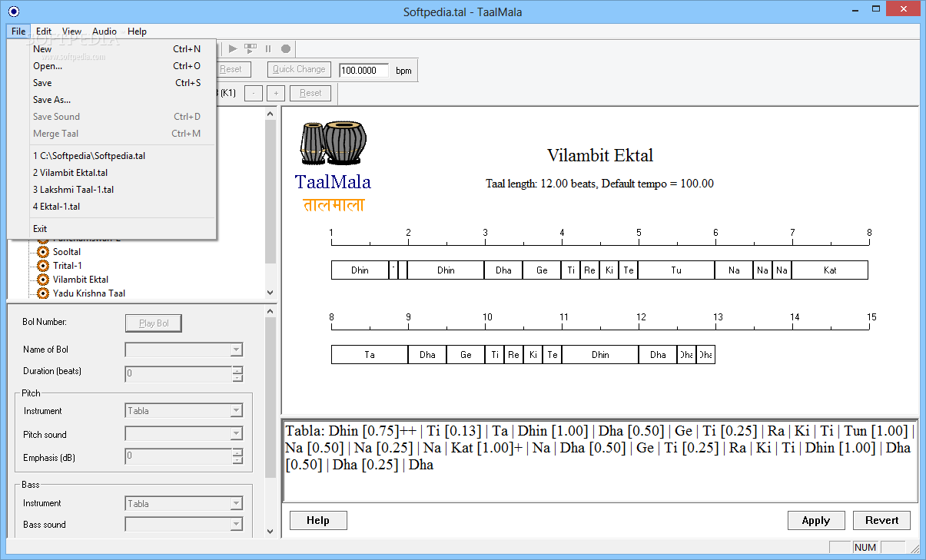Choose Save from the File menu
Image resolution: width=926 pixels, height=560 pixels.
coord(112,83)
